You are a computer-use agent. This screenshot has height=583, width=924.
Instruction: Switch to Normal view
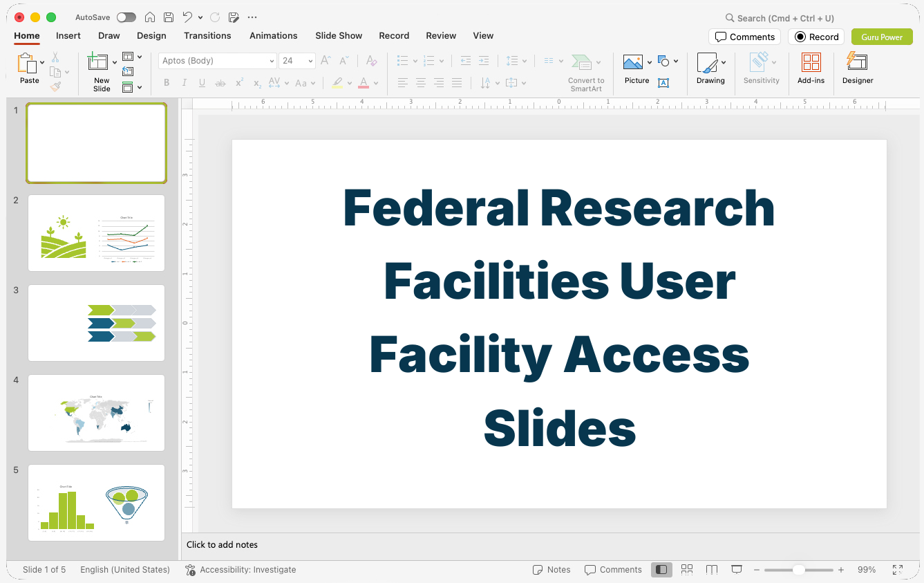tap(661, 570)
